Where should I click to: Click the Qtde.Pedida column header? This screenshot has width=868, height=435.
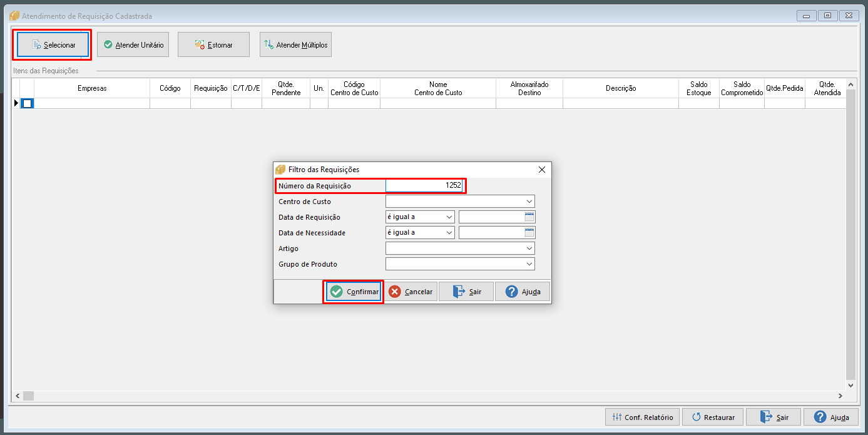click(785, 88)
